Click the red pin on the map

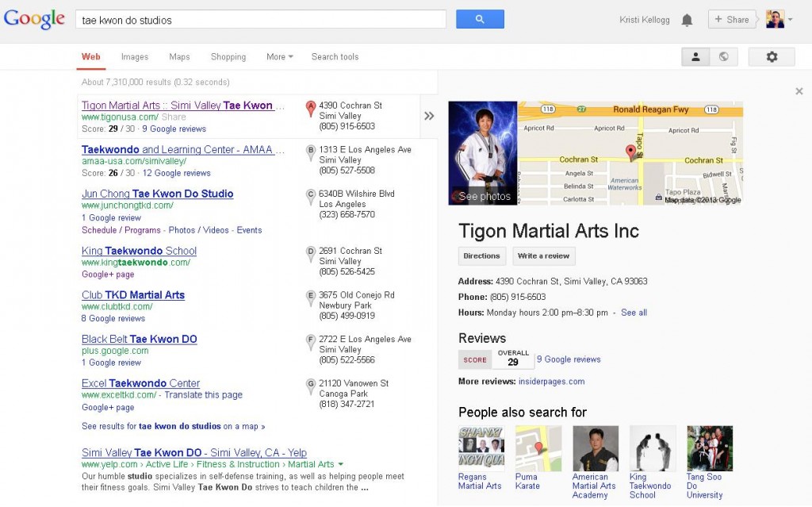pyautogui.click(x=631, y=151)
